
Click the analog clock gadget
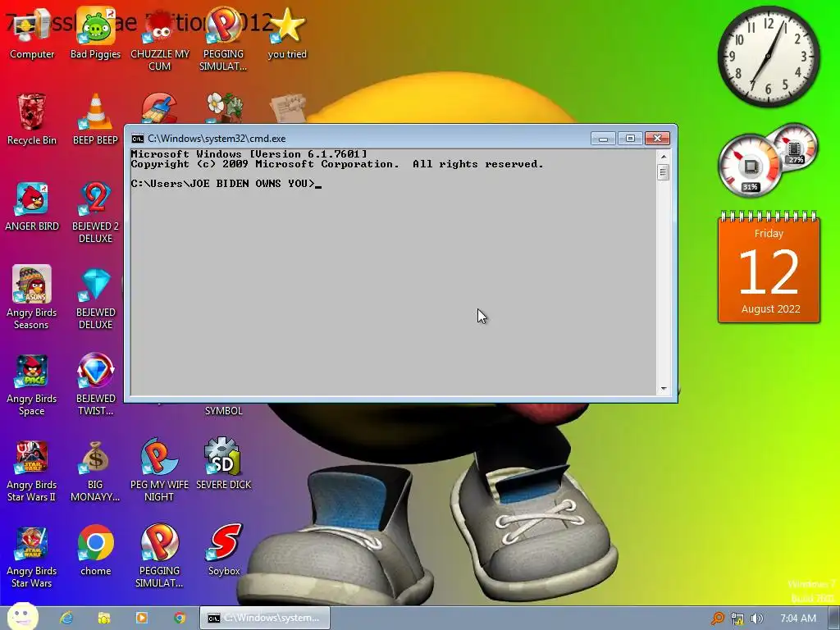point(768,57)
